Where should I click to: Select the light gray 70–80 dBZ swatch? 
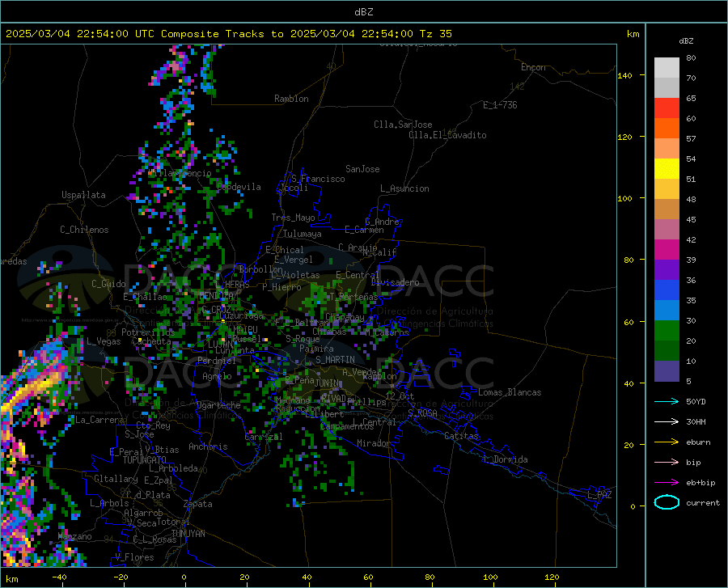pos(667,68)
